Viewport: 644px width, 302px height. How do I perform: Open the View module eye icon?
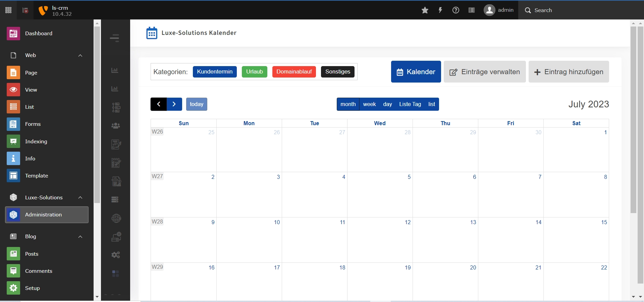coord(13,90)
